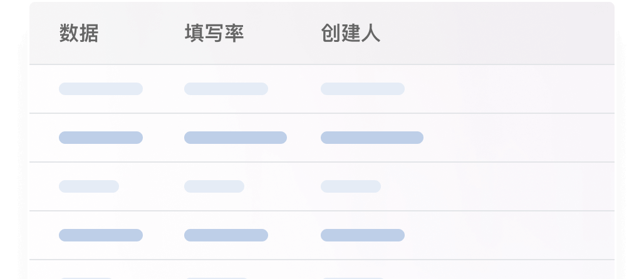
Task: Sort by the 填写率 column header
Action: point(214,33)
